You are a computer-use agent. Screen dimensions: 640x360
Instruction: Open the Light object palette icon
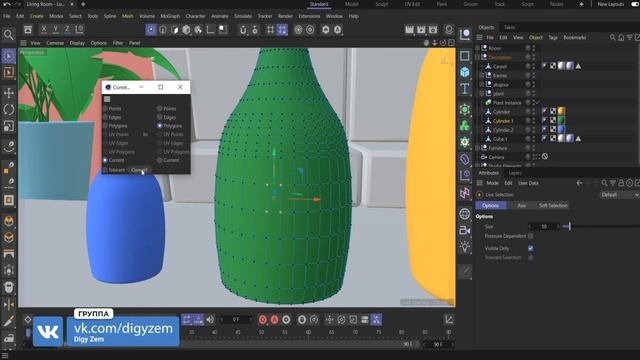(464, 247)
